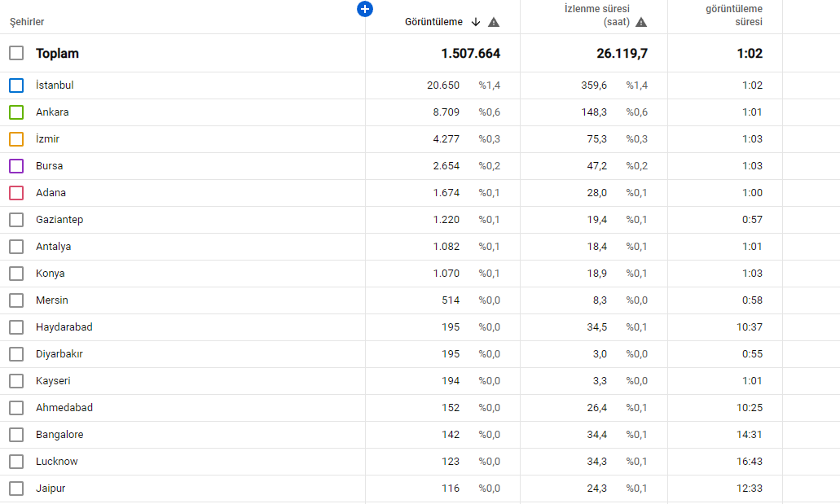Click the Lucknow row checkbox

pos(16,462)
